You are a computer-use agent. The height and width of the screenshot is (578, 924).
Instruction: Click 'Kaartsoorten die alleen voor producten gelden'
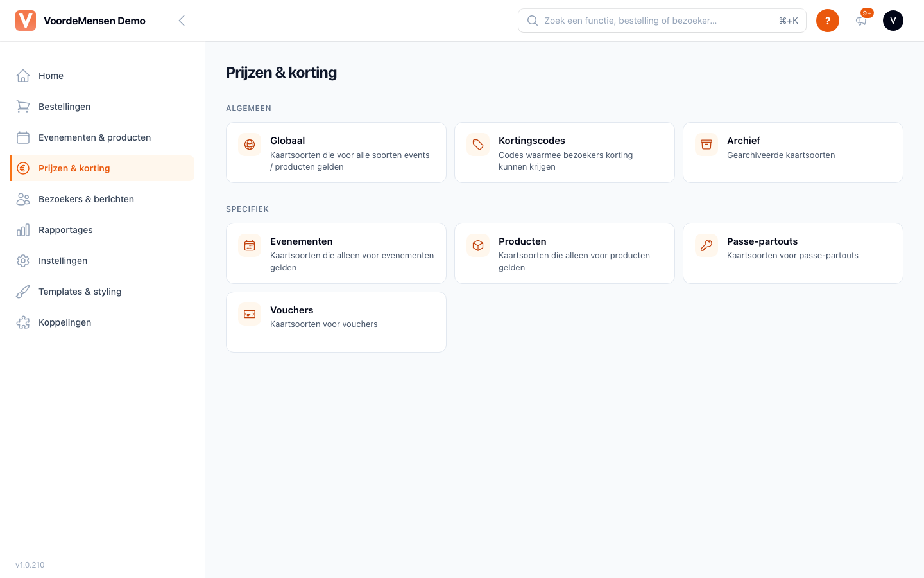pyautogui.click(x=574, y=261)
